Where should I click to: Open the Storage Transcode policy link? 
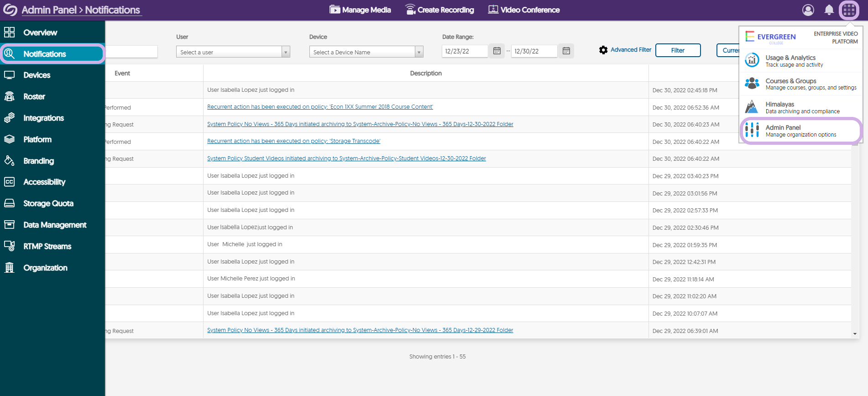coord(293,141)
